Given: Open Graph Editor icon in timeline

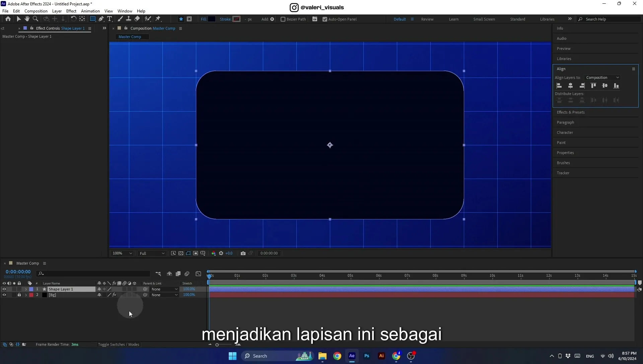Looking at the screenshot, I should (199, 274).
